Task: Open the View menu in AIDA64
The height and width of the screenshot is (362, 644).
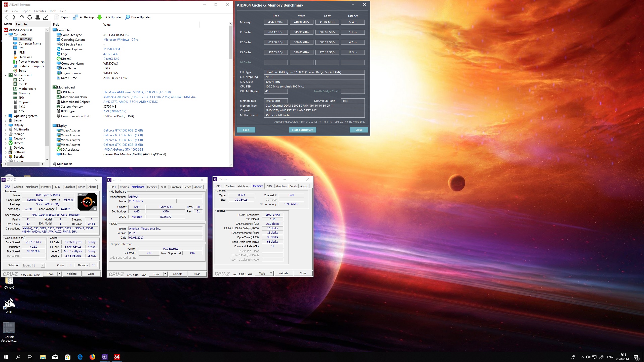Action: pyautogui.click(x=15, y=11)
